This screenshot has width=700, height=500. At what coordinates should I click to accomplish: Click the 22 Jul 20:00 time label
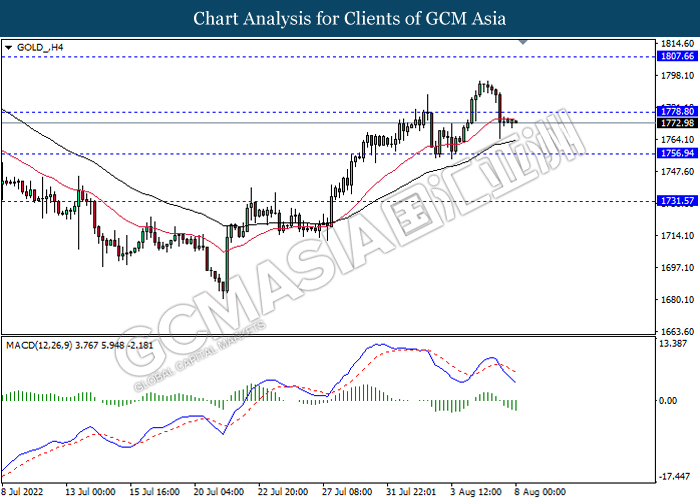pos(283,492)
